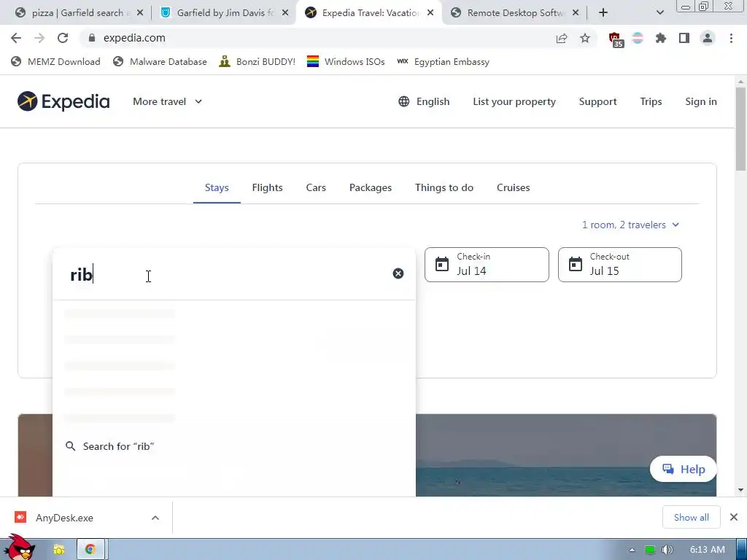This screenshot has width=747, height=560.
Task: Open a new browser tab
Action: 603,13
